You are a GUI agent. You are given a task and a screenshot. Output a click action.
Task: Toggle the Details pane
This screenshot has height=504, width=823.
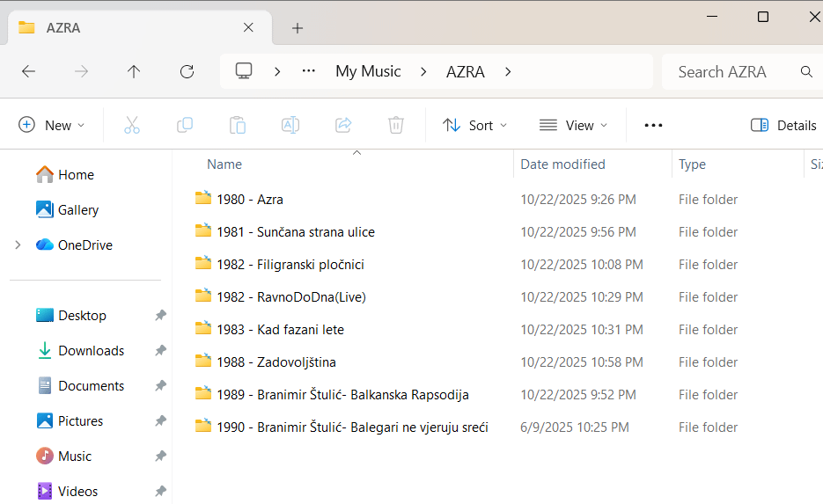pos(783,126)
